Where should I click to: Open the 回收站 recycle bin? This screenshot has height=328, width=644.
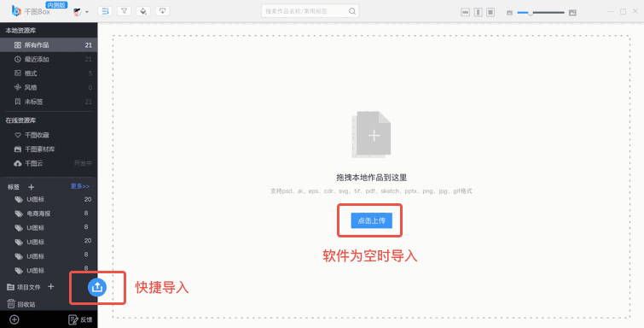click(x=21, y=304)
